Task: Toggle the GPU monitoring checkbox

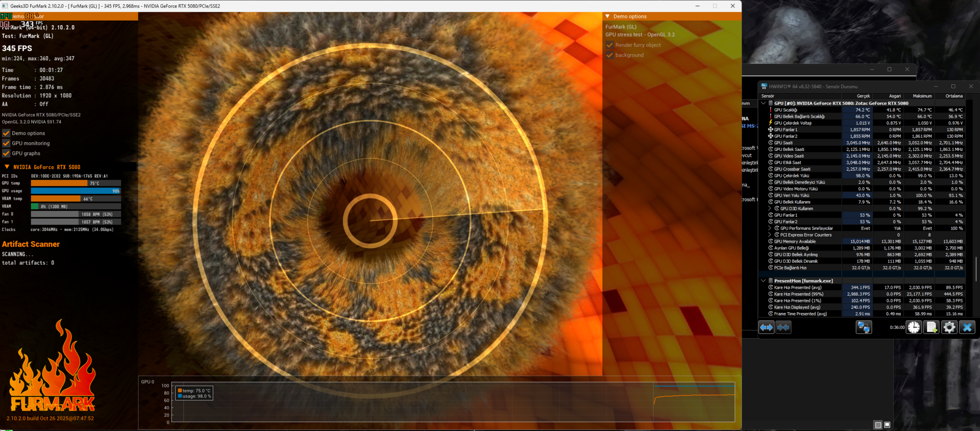Action: pyautogui.click(x=6, y=143)
